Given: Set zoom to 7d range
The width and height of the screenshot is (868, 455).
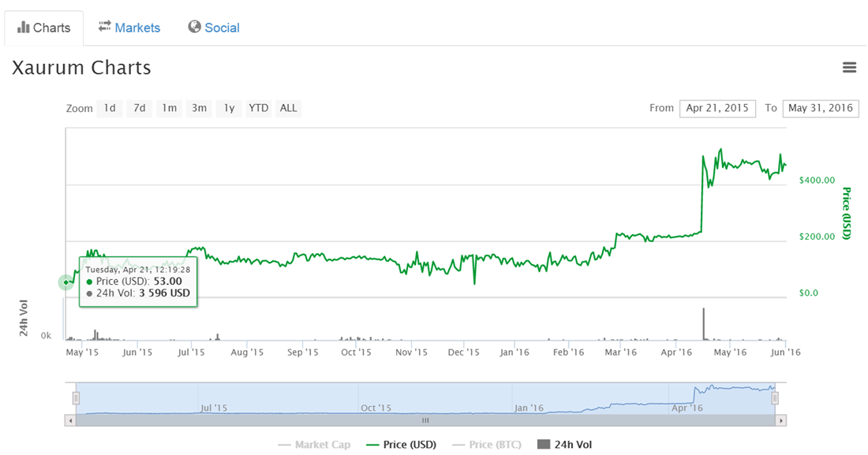Looking at the screenshot, I should [139, 108].
